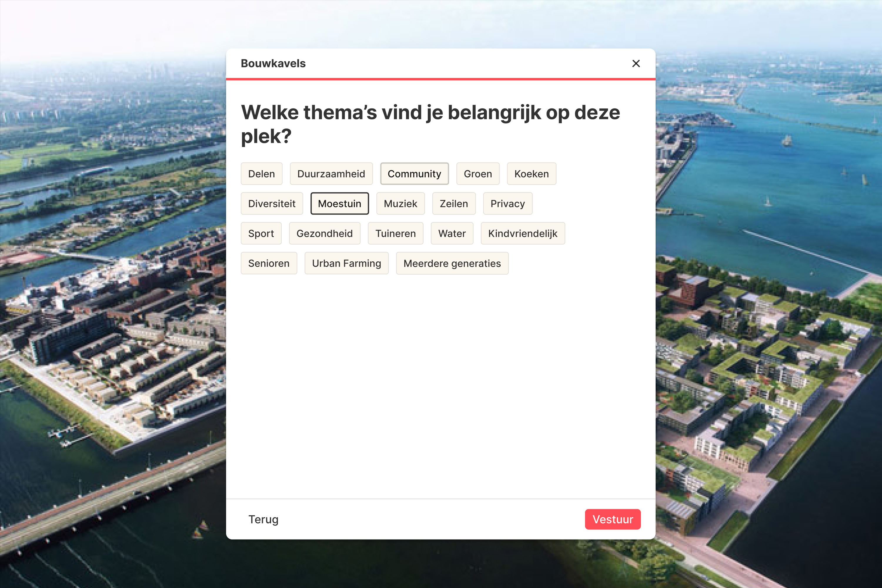This screenshot has width=882, height=588.
Task: Select the Water theme
Action: click(452, 233)
